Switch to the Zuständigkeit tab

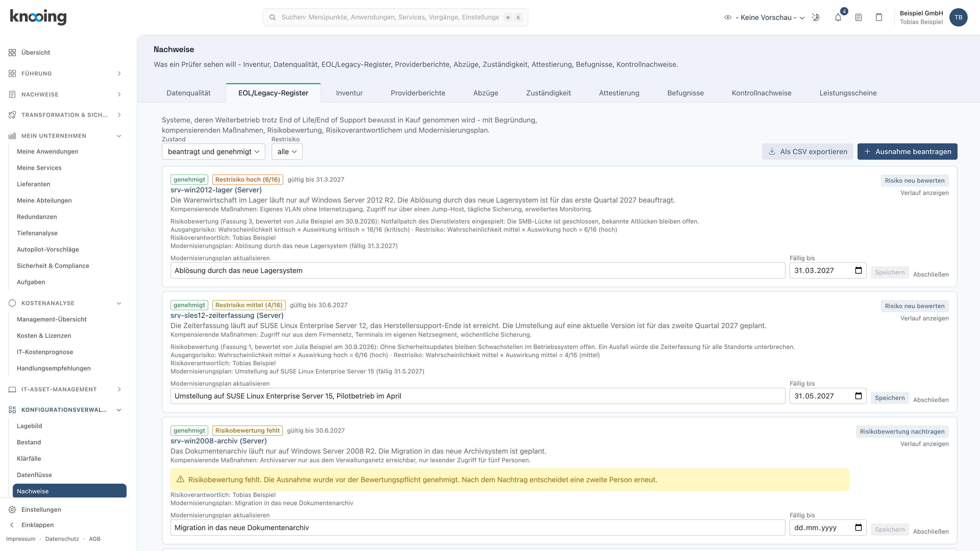click(x=548, y=93)
